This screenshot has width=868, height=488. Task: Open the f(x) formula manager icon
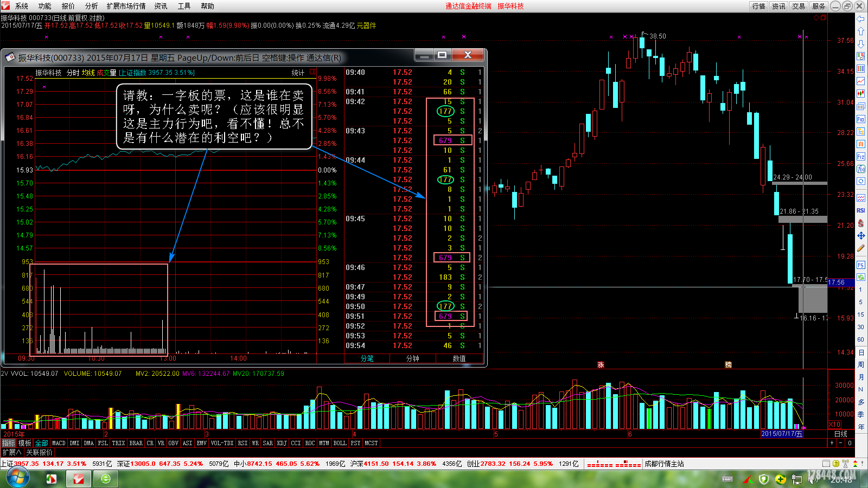[x=861, y=169]
